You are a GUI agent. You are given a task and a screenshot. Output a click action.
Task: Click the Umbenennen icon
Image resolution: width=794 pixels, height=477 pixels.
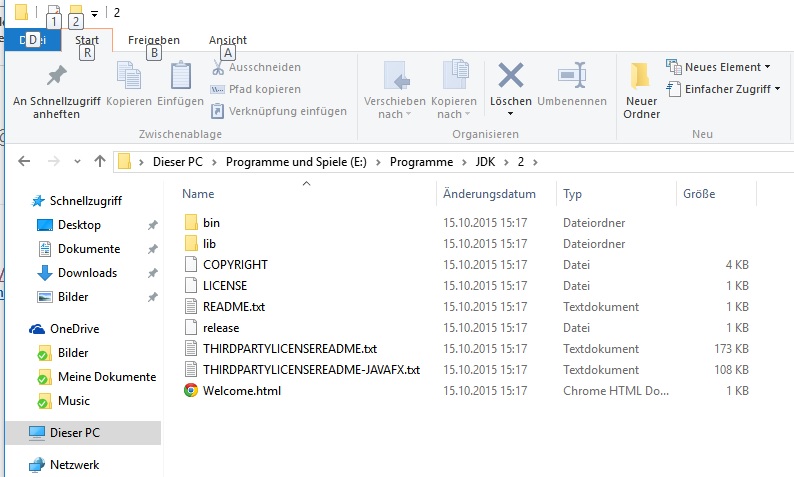[572, 75]
